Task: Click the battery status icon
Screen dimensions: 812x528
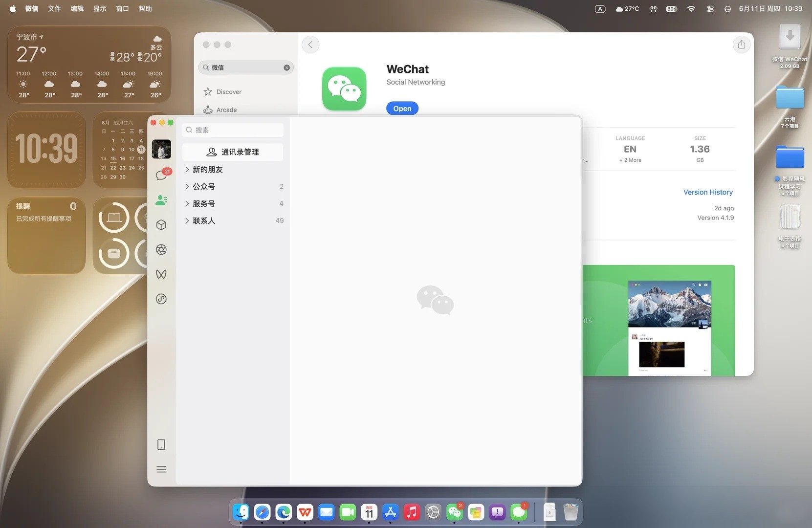Action: pyautogui.click(x=672, y=9)
